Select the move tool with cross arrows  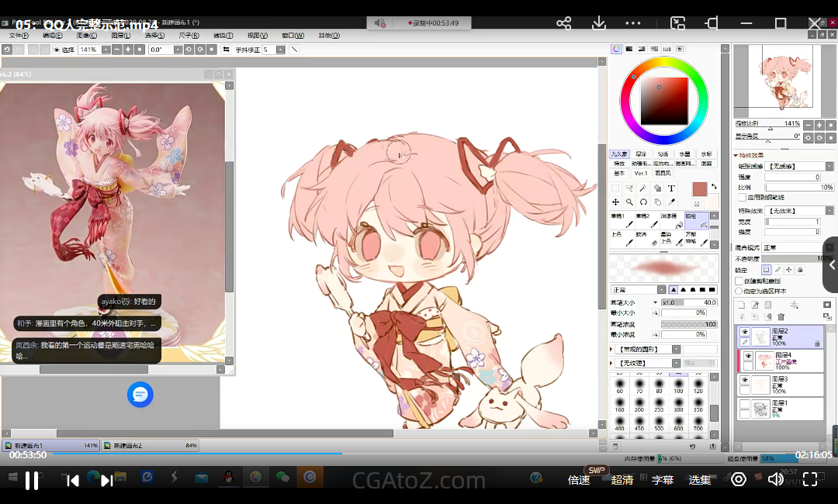[x=615, y=202]
